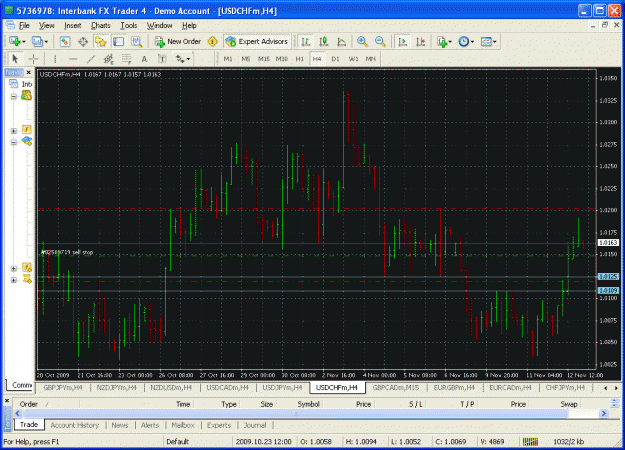Switch to W1 timeframe
625x450 pixels.
click(x=353, y=59)
